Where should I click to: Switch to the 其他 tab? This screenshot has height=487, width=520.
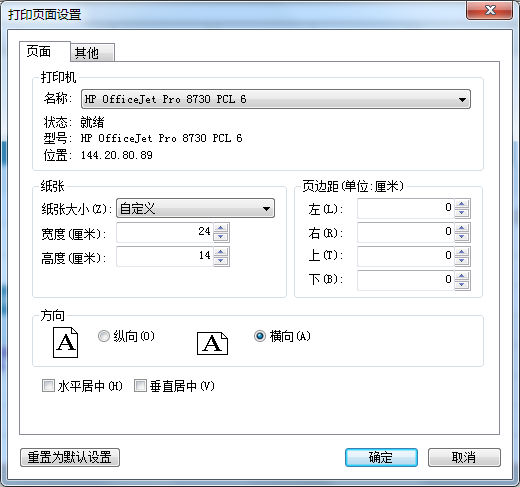(x=92, y=53)
